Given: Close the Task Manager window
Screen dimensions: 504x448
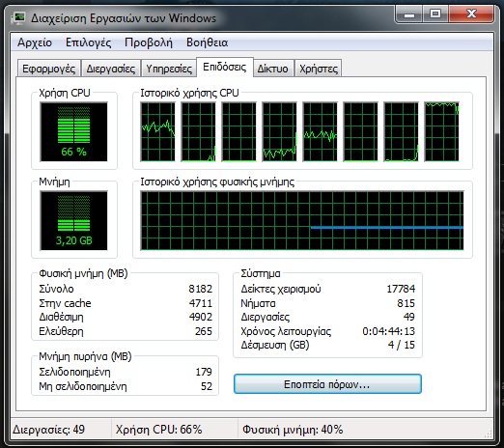Looking at the screenshot, I should (471, 14).
